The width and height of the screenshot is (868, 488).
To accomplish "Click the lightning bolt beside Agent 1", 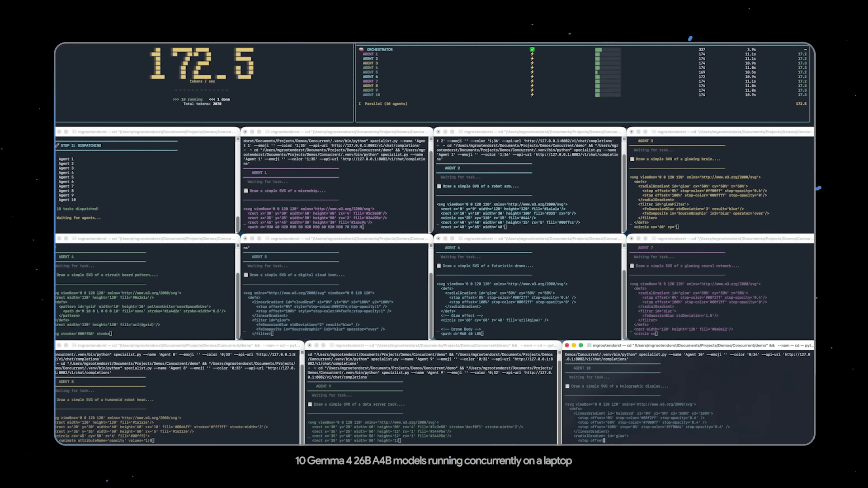I will point(532,54).
